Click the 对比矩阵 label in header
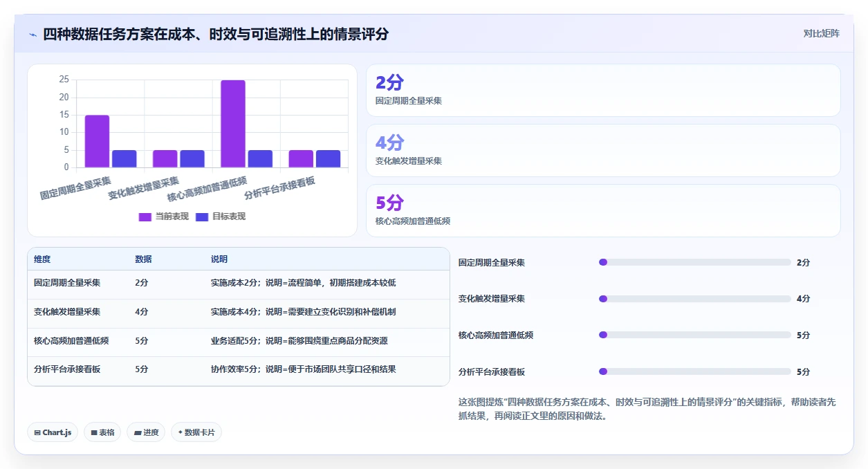 click(x=821, y=33)
